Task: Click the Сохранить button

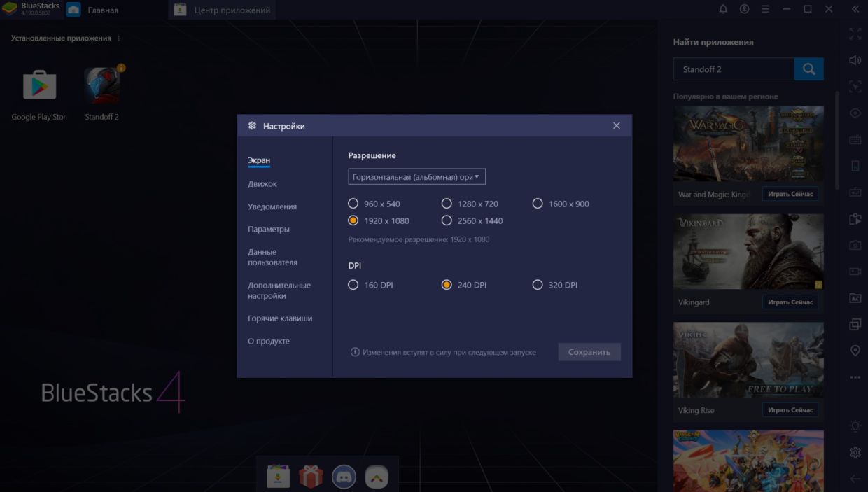Action: [589, 352]
